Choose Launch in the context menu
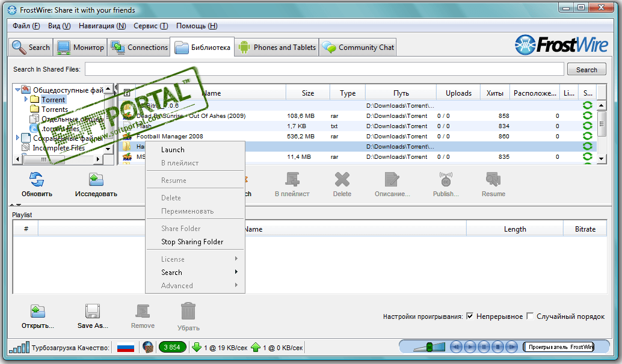 195,150
